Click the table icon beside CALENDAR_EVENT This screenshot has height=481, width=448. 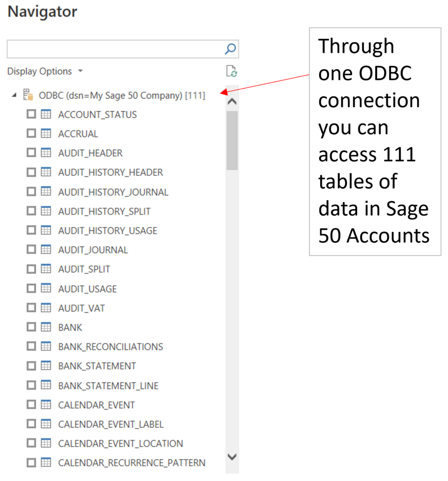click(x=47, y=404)
